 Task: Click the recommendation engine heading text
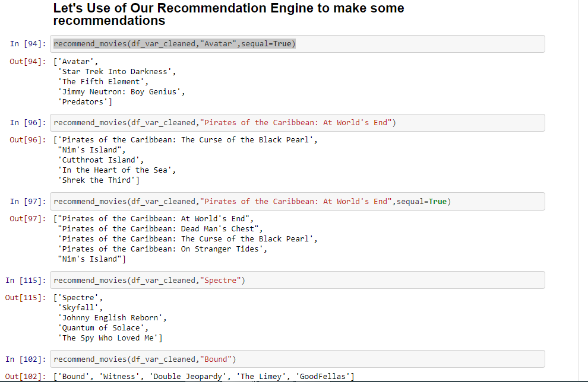(229, 14)
